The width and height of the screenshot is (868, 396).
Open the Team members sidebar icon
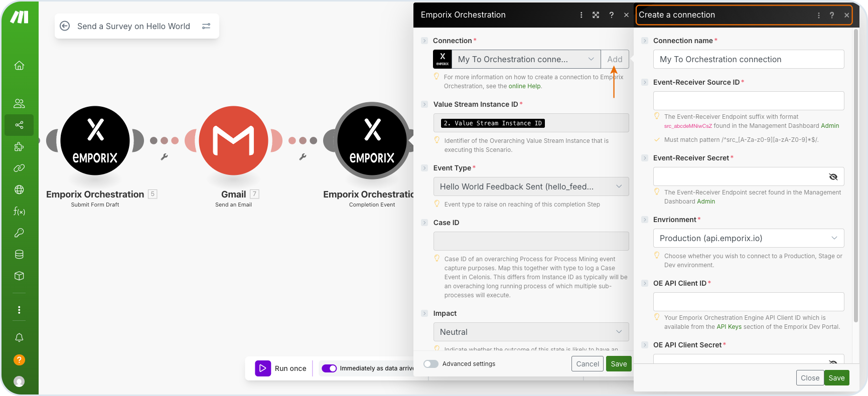point(19,103)
